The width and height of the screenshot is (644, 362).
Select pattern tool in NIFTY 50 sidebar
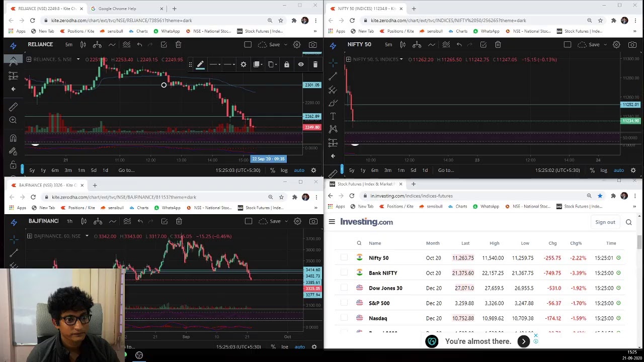[x=333, y=129]
